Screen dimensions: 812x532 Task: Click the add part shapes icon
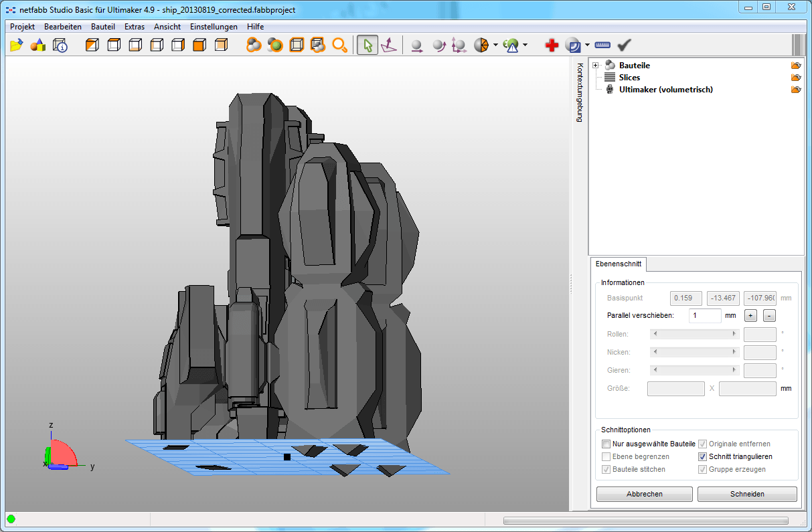click(38, 46)
